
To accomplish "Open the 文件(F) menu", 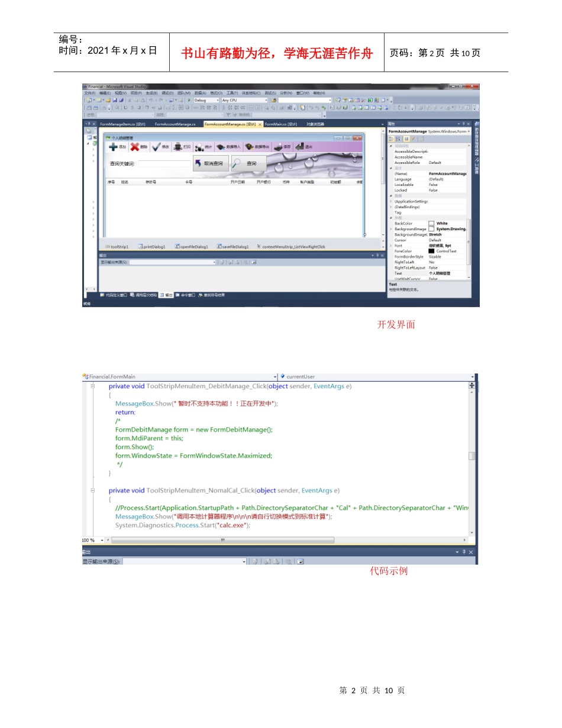I will pos(89,93).
